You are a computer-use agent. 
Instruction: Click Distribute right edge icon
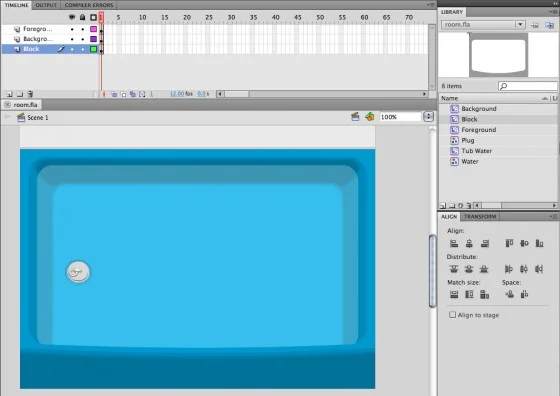tap(539, 269)
